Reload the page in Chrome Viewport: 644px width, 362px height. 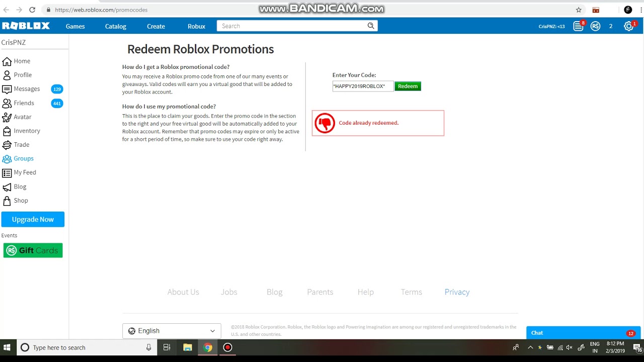pyautogui.click(x=32, y=10)
